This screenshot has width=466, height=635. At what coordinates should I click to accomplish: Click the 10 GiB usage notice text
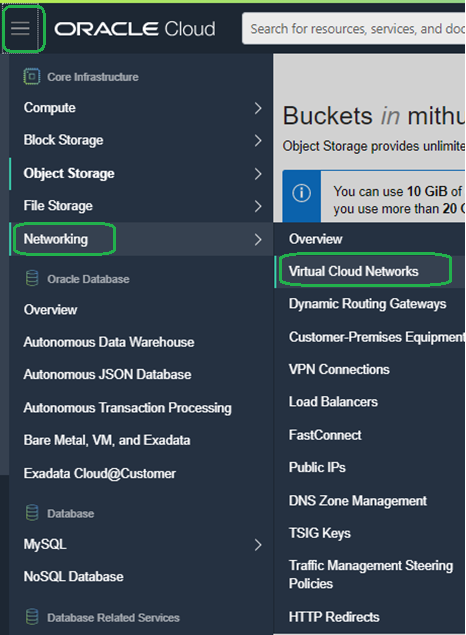tap(399, 200)
